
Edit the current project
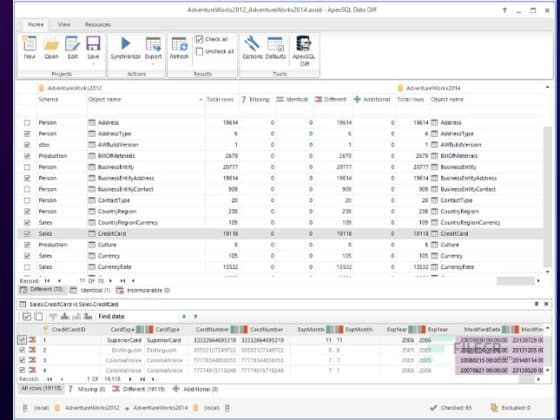[72, 48]
